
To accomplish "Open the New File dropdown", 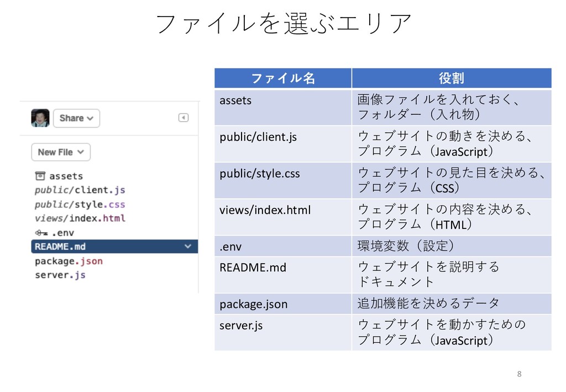I will (x=61, y=152).
